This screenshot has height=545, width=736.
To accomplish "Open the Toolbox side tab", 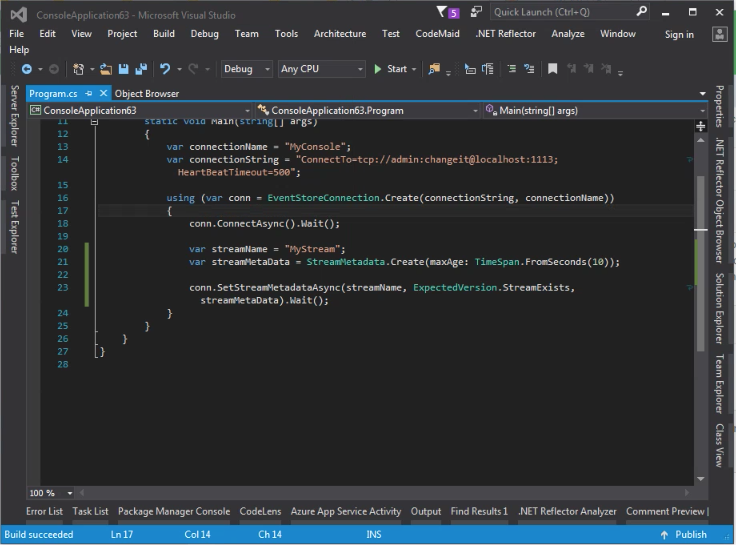I will tap(15, 173).
